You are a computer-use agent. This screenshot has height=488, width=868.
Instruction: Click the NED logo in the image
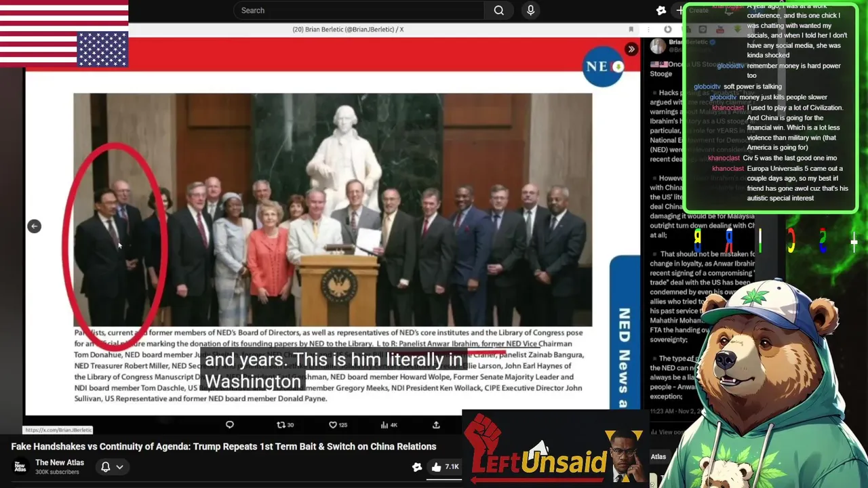pos(603,66)
